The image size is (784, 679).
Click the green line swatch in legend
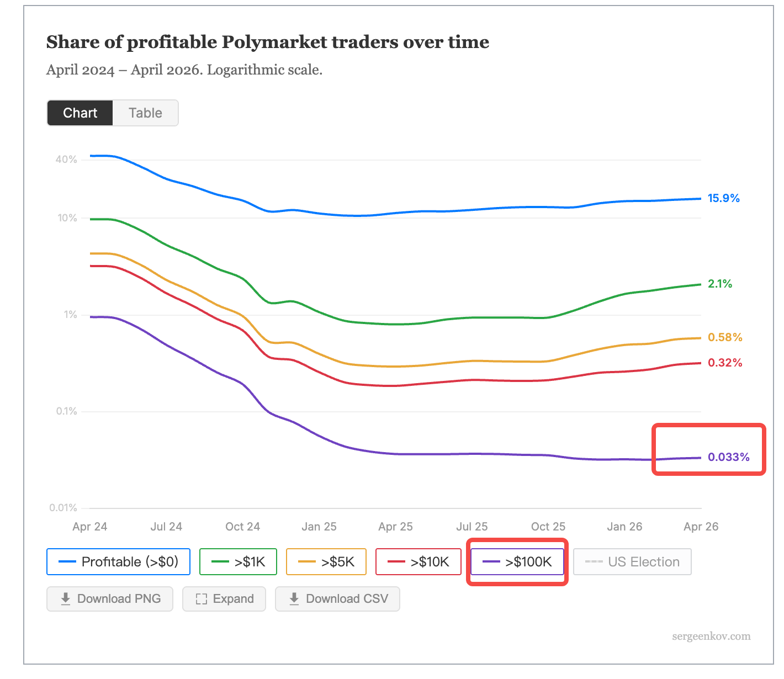coord(220,562)
